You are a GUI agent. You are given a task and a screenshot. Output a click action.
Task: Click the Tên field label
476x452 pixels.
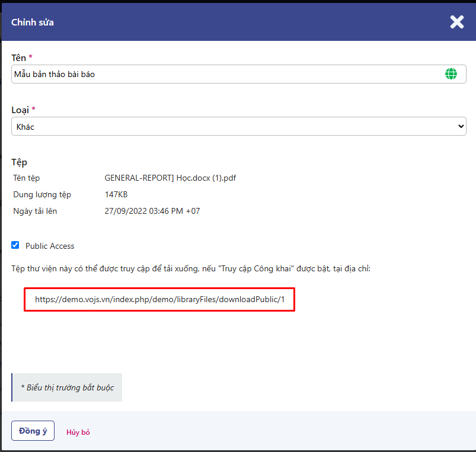[x=19, y=57]
